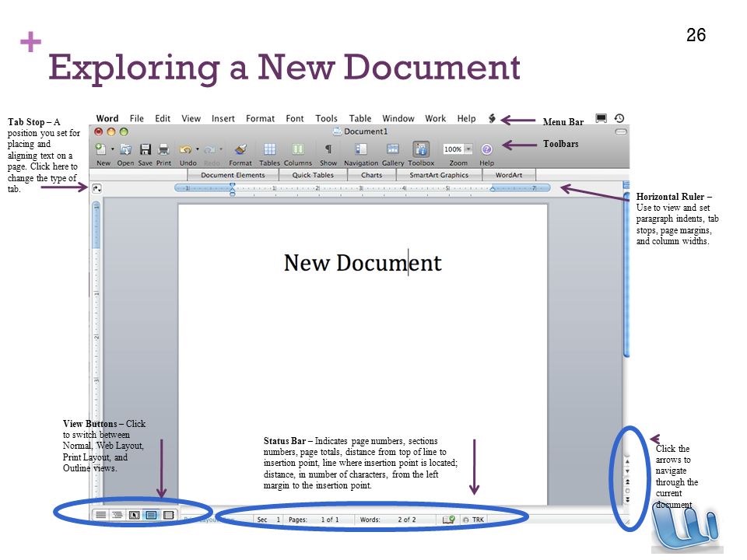The image size is (747, 560).
Task: Open the View menu
Action: coord(191,118)
